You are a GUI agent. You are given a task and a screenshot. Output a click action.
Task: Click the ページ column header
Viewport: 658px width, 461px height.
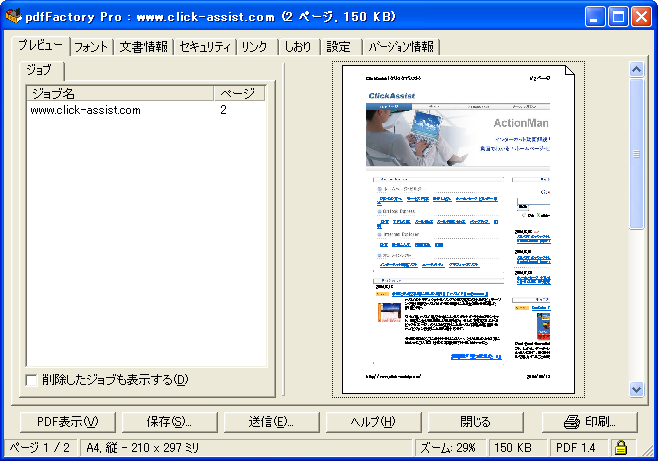240,93
